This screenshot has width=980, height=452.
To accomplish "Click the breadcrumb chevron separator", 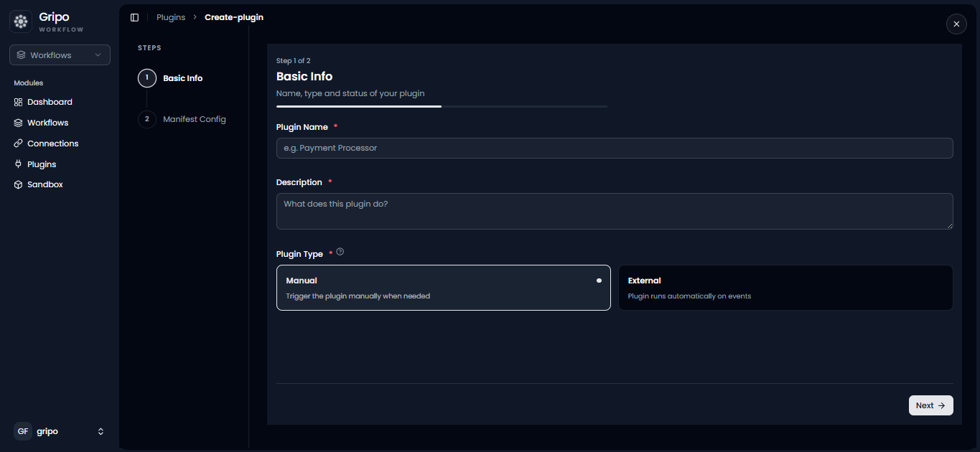I will 195,17.
